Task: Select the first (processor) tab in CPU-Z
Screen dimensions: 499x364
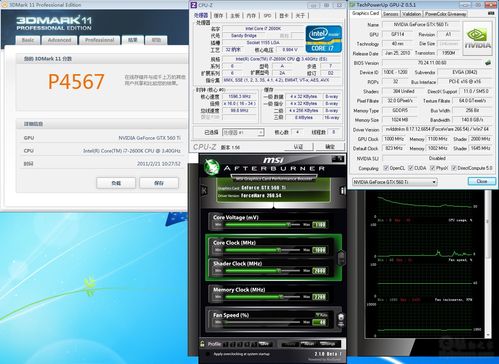Action: 201,15
